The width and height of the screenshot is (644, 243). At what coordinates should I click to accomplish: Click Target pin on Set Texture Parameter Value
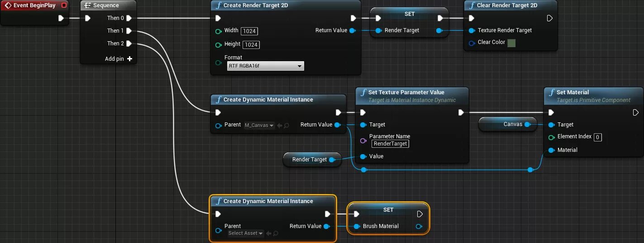click(x=363, y=125)
